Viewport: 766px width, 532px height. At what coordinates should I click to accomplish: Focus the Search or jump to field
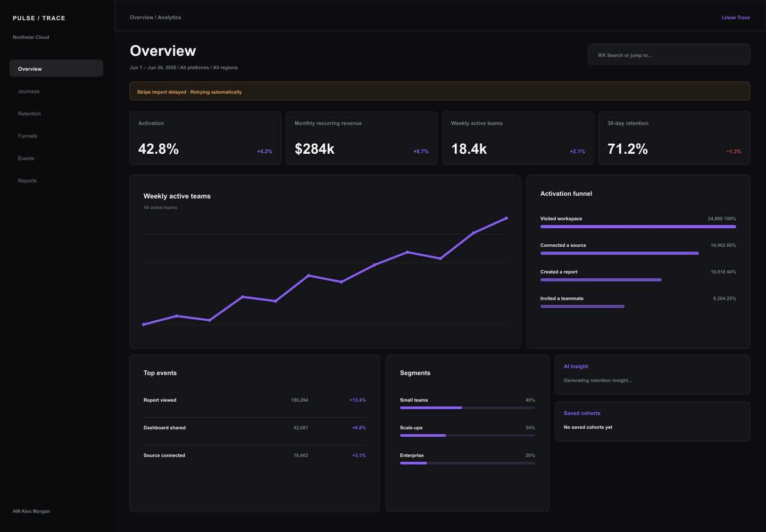coord(669,54)
